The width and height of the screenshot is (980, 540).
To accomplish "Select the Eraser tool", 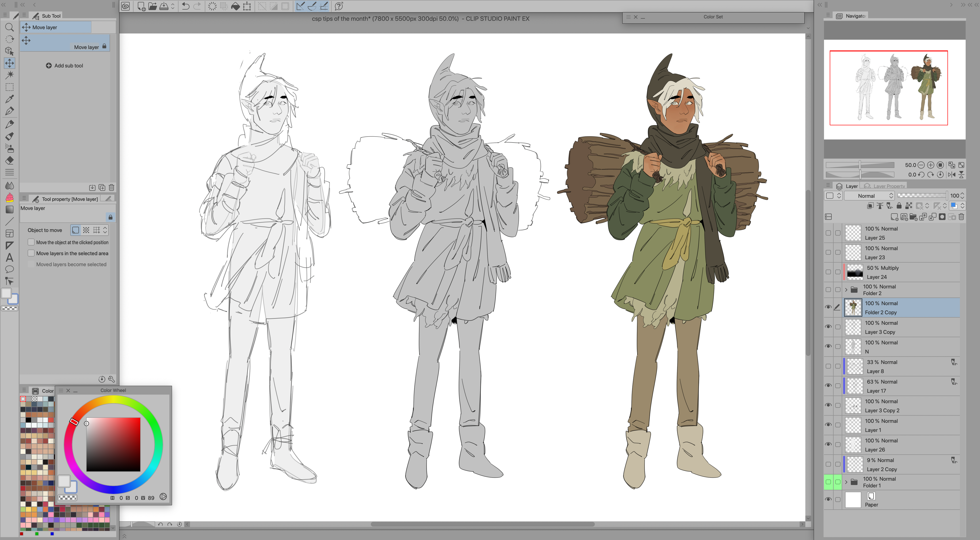I will [x=10, y=160].
